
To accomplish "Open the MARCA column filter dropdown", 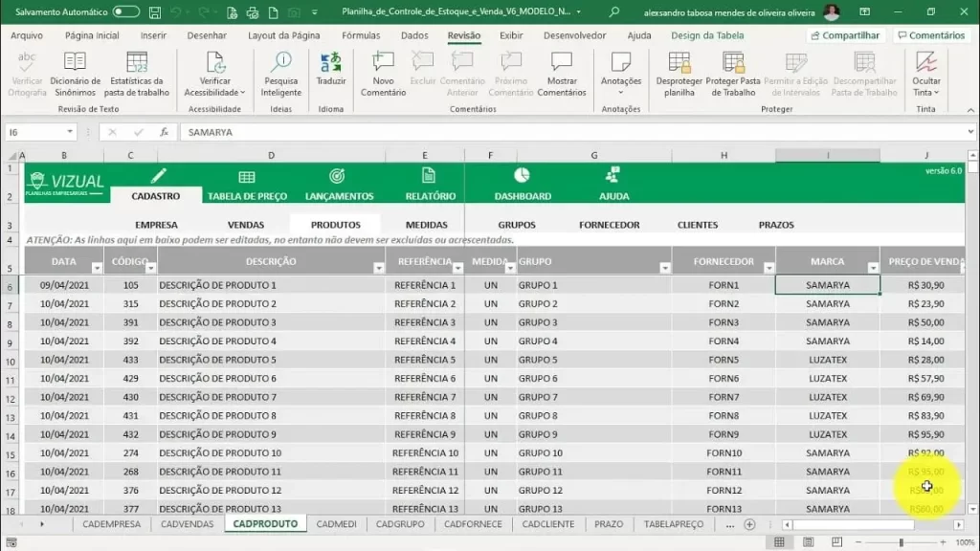I will (x=873, y=268).
